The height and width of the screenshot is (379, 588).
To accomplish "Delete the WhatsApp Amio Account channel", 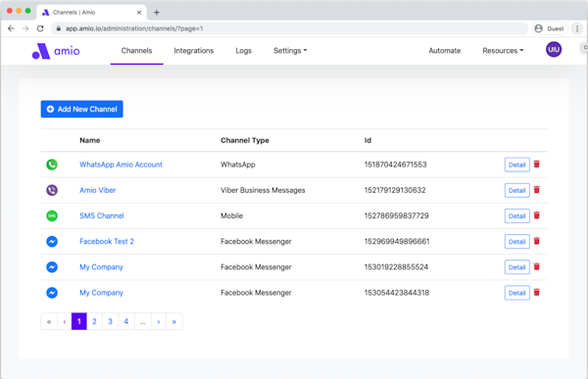I will [537, 165].
